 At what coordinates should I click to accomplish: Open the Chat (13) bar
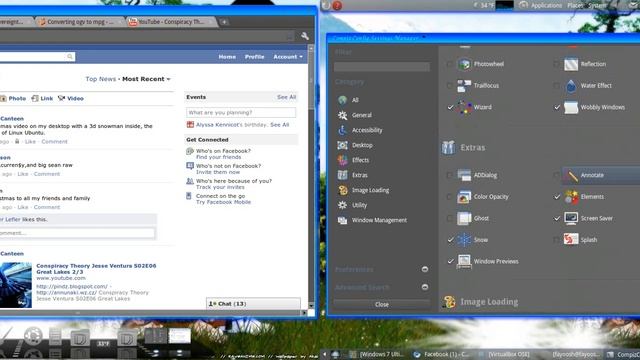click(x=253, y=304)
